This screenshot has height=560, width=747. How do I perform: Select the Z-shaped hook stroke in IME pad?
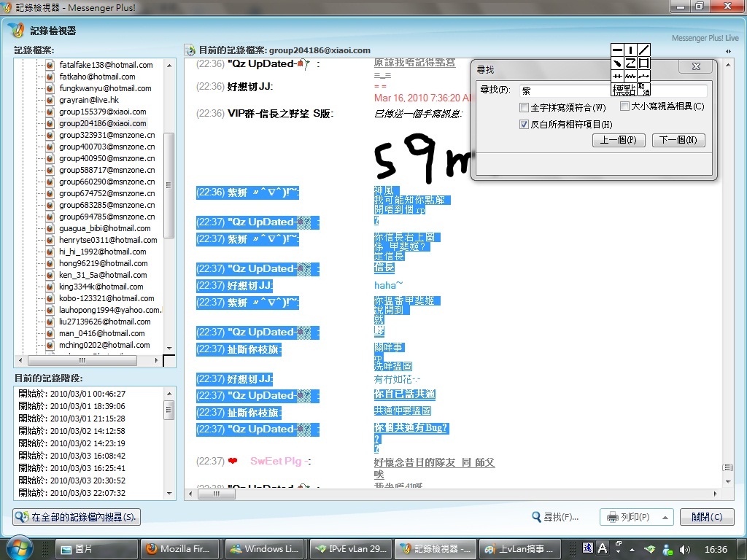pos(631,63)
